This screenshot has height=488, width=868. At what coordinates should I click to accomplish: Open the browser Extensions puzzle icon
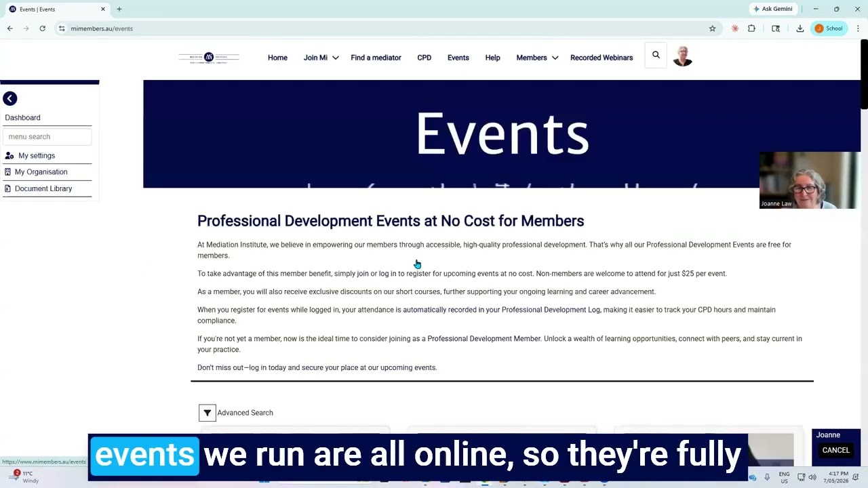point(751,28)
